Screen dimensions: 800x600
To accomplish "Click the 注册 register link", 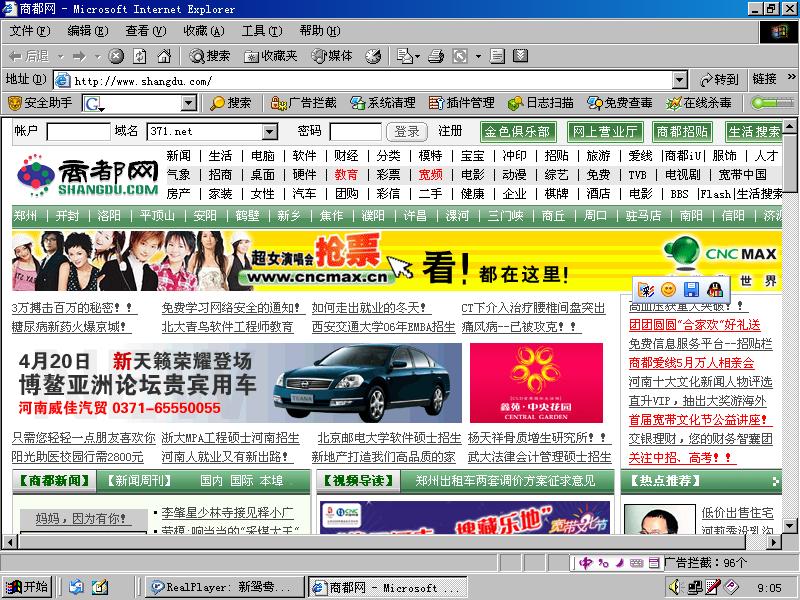I will pos(450,131).
